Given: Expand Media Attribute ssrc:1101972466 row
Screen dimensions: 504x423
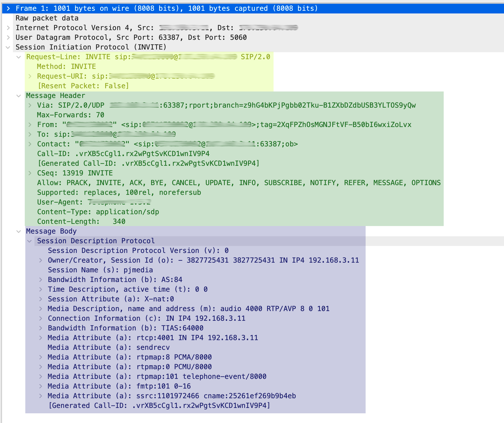Looking at the screenshot, I should point(41,396).
